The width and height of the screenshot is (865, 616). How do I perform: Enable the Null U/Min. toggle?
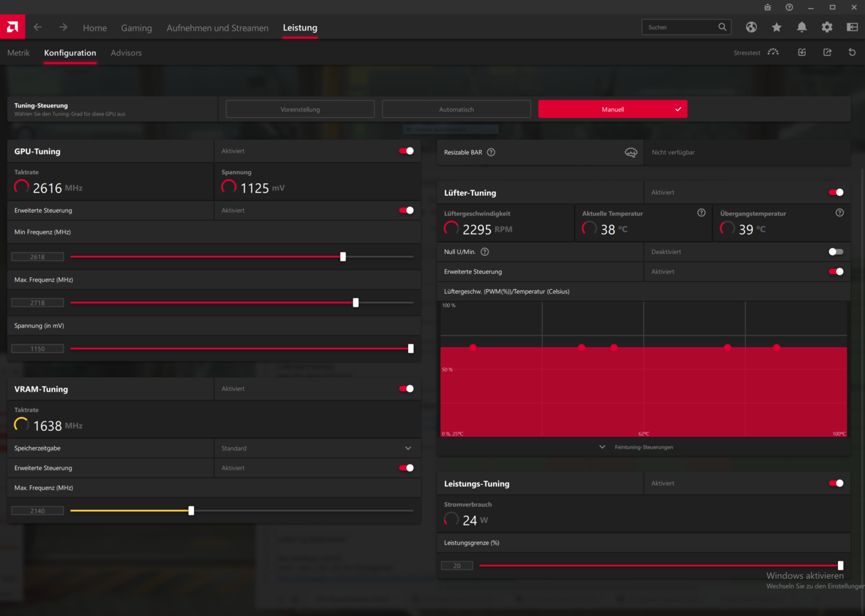coord(836,252)
